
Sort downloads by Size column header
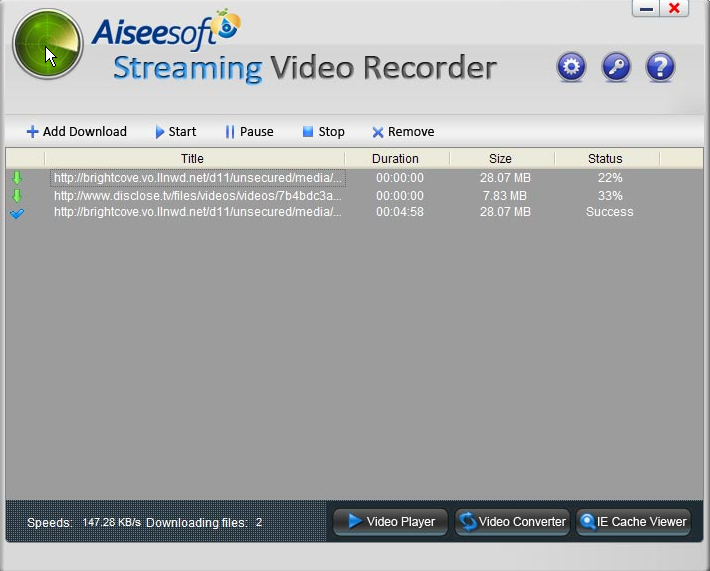click(x=500, y=158)
